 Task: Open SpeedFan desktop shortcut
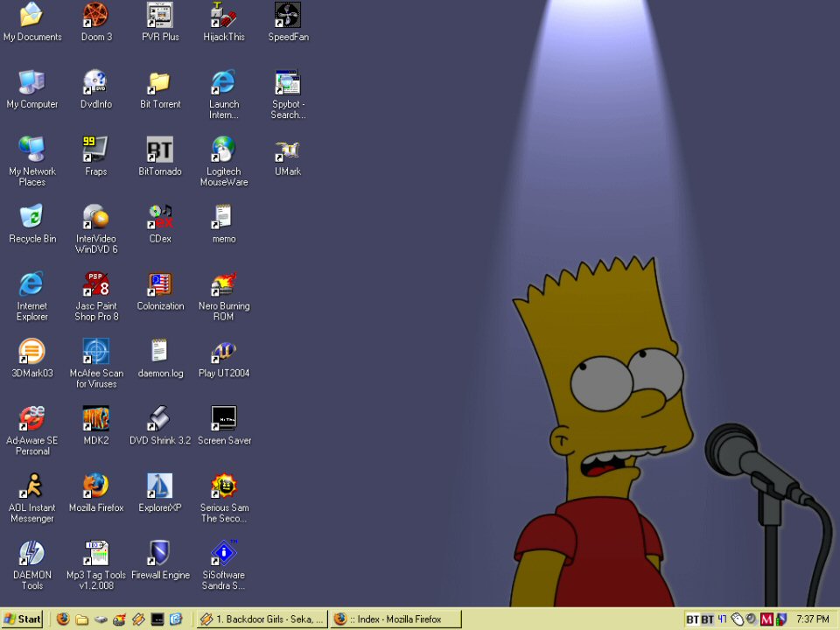(288, 21)
